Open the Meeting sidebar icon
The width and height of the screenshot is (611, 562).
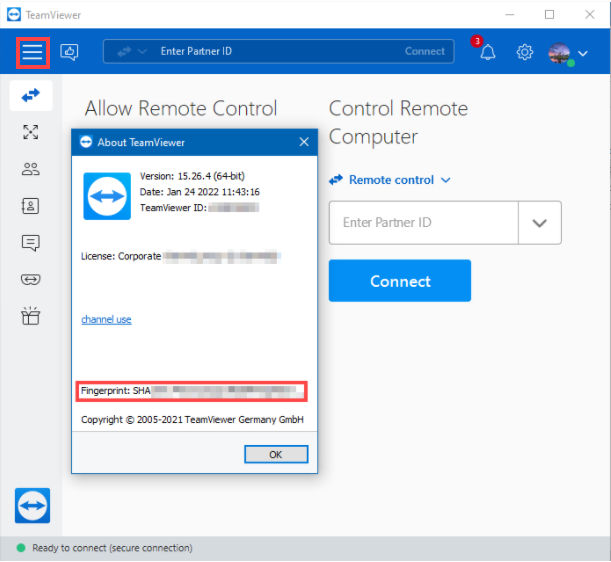(x=30, y=132)
